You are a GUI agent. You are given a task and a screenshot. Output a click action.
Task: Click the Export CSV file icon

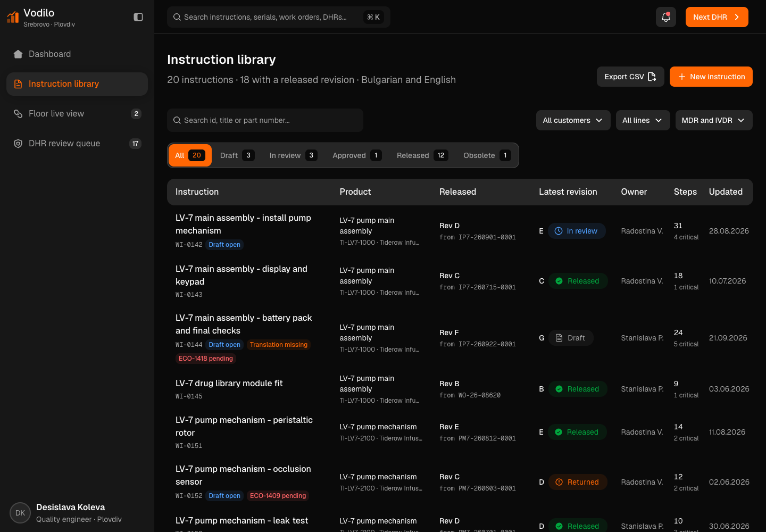click(x=652, y=77)
